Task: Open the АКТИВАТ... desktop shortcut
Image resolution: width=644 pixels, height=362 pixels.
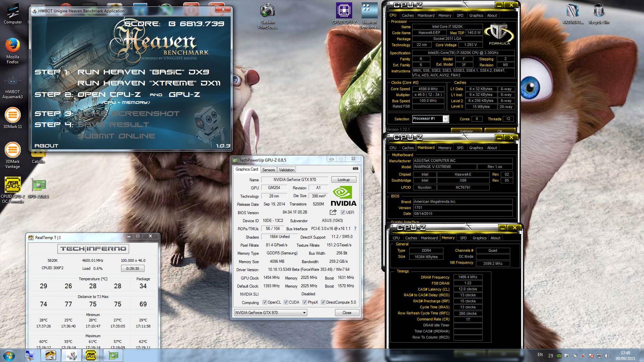Action: (573, 14)
